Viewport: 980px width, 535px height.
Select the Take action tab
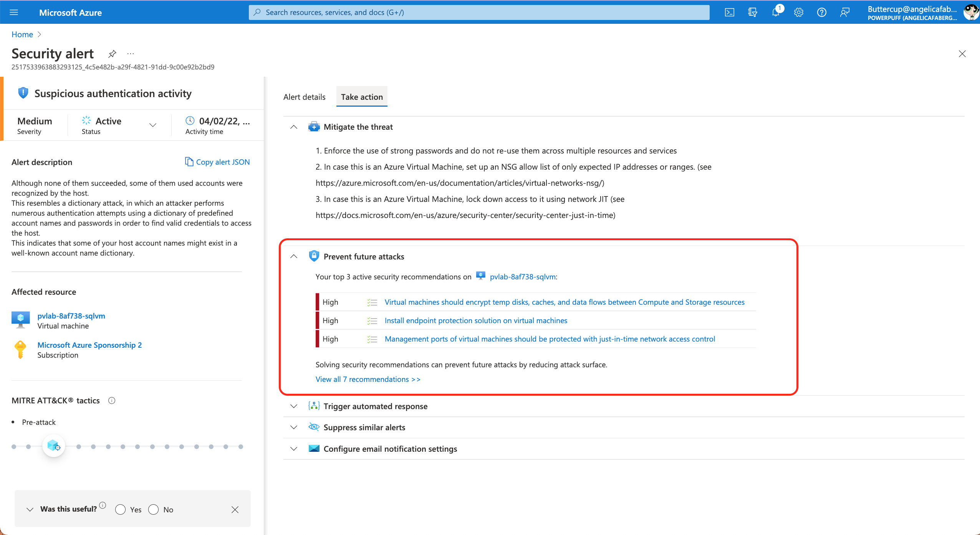[362, 97]
